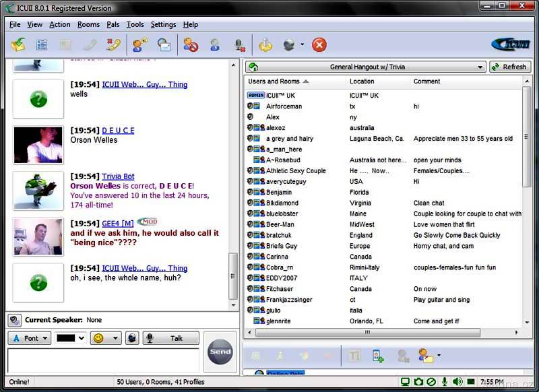Open the Rooms menu

[x=88, y=24]
